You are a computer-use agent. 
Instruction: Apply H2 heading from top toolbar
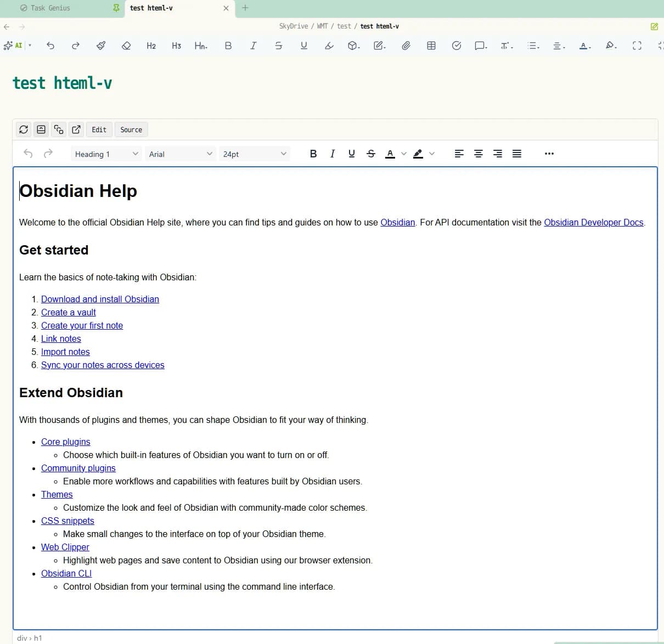(151, 46)
